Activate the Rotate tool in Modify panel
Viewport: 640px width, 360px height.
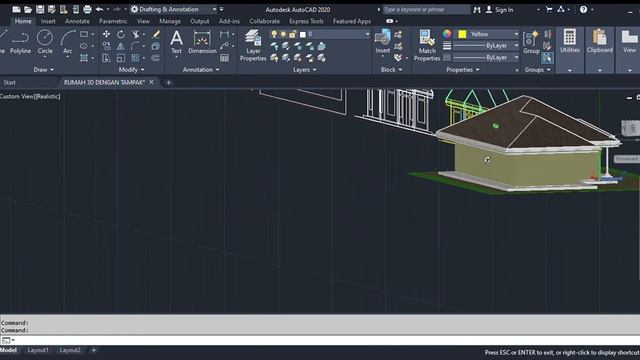coord(121,34)
